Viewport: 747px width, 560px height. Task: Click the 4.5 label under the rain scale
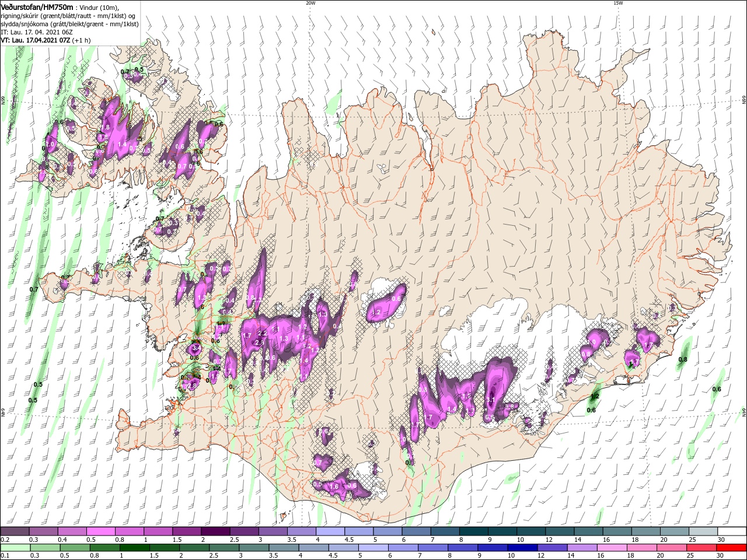coord(334,556)
